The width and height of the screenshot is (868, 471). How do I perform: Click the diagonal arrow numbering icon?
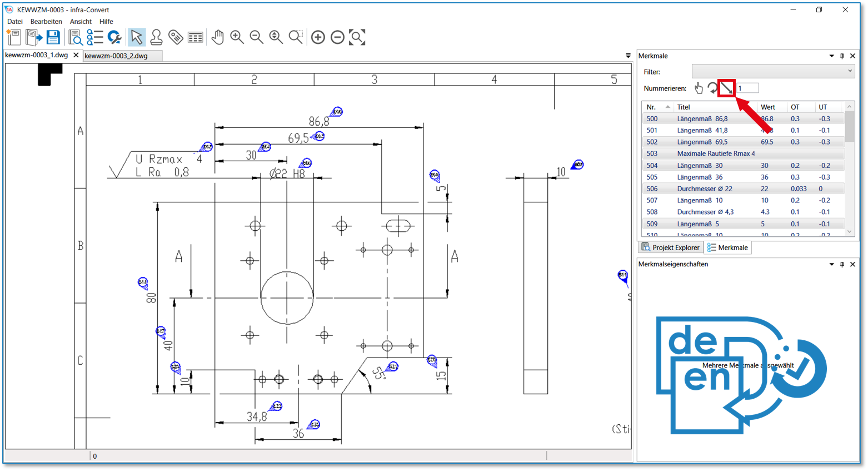[x=726, y=88]
